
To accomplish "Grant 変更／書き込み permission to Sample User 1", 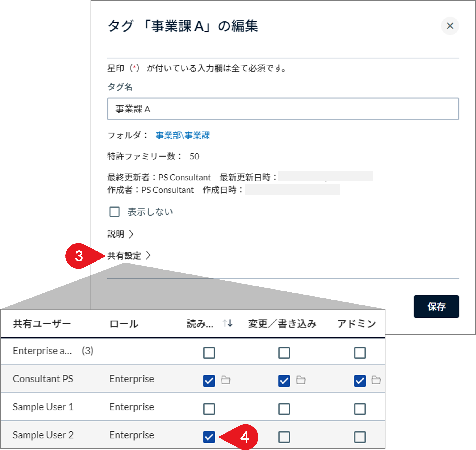I will [284, 409].
